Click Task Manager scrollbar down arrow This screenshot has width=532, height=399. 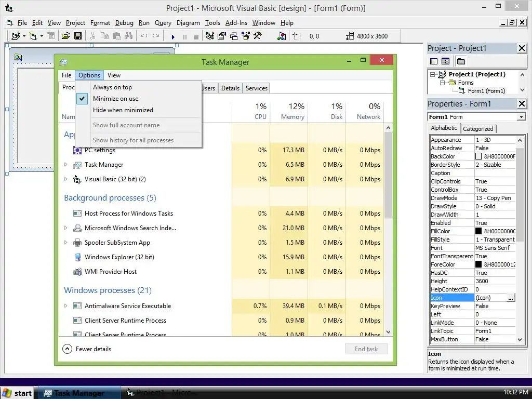pyautogui.click(x=389, y=332)
